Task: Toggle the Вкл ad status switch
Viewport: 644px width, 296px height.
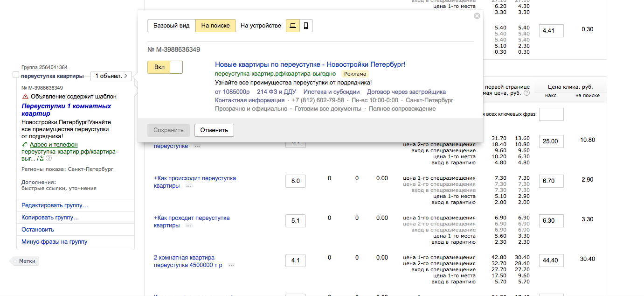Action: pos(165,67)
